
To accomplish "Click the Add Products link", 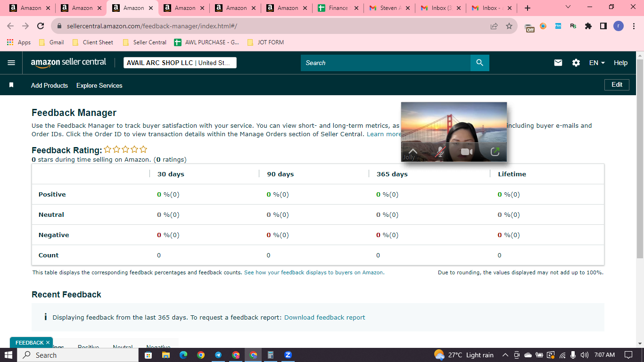I will [x=50, y=85].
